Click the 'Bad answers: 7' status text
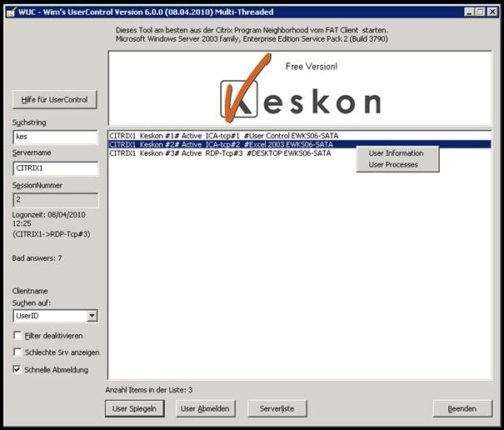 37,258
